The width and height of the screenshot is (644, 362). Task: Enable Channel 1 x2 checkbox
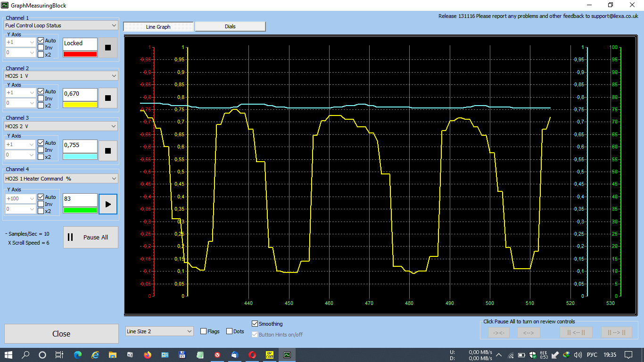pos(41,55)
